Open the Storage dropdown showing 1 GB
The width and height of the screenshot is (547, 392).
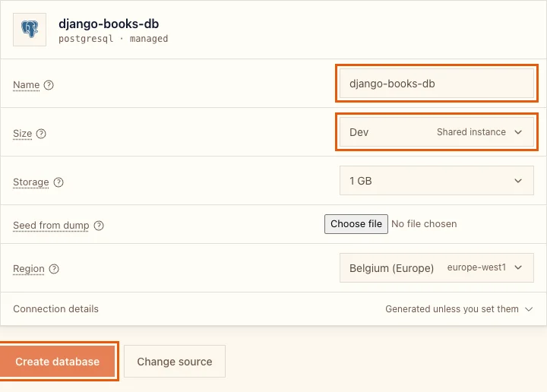(x=437, y=181)
